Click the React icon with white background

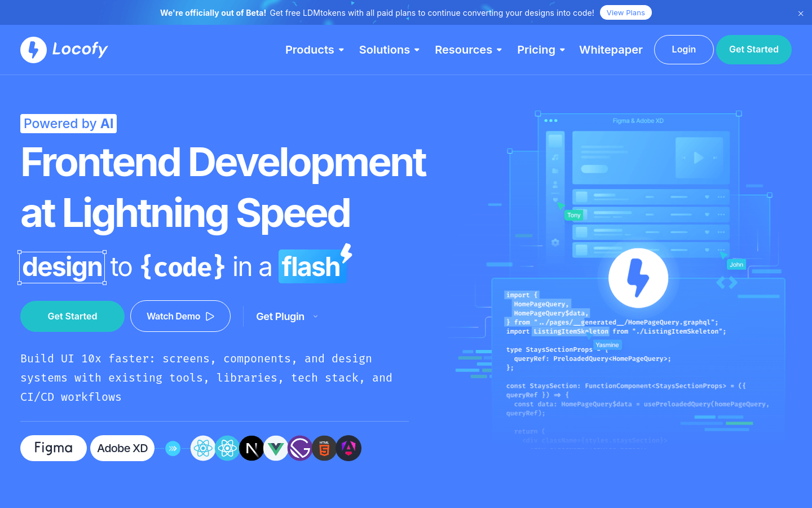(203, 448)
